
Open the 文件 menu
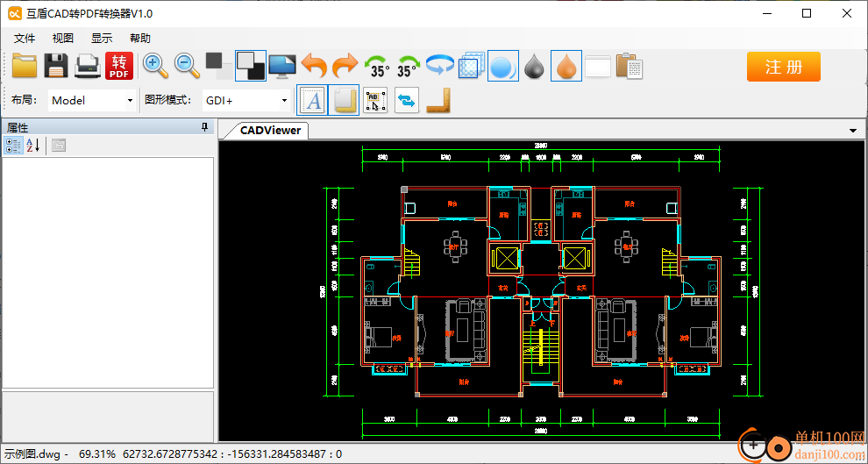(x=25, y=39)
